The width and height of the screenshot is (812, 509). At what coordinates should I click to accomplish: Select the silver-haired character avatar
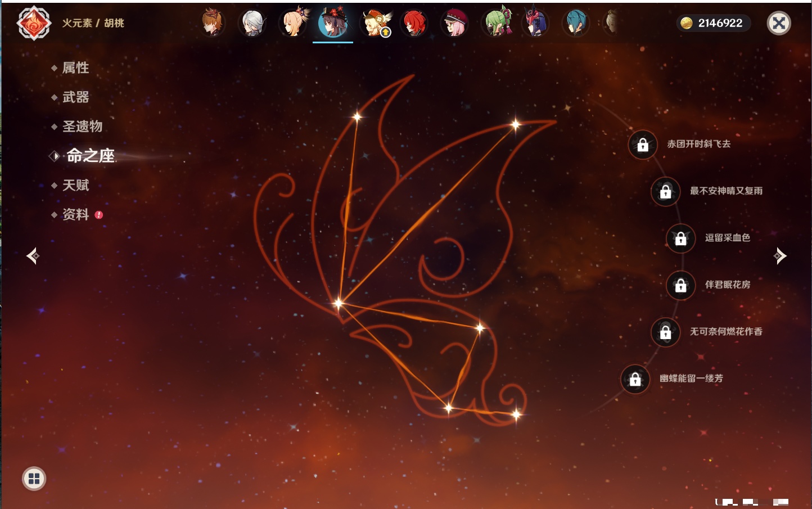click(252, 23)
